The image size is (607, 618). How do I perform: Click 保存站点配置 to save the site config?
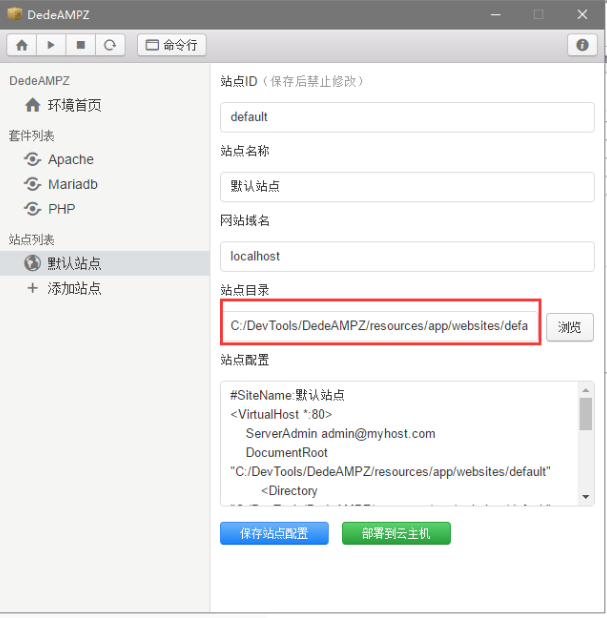(x=274, y=533)
